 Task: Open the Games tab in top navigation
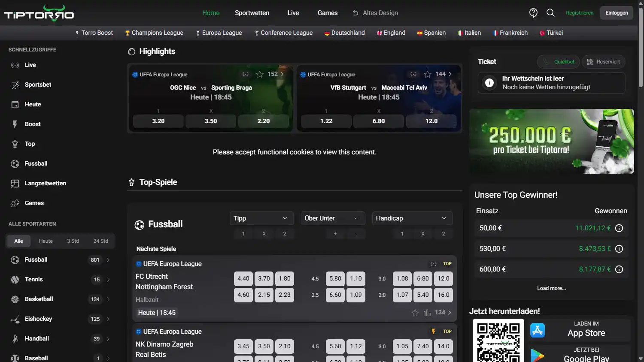pyautogui.click(x=328, y=13)
